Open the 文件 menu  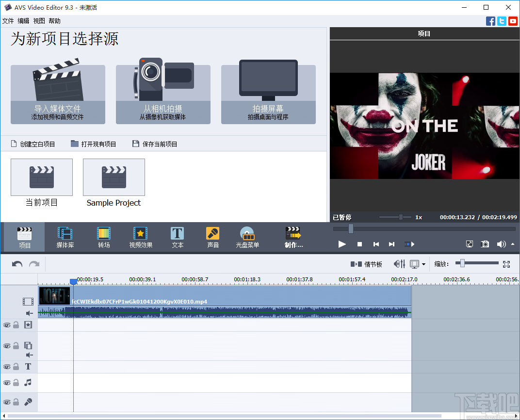pyautogui.click(x=8, y=21)
